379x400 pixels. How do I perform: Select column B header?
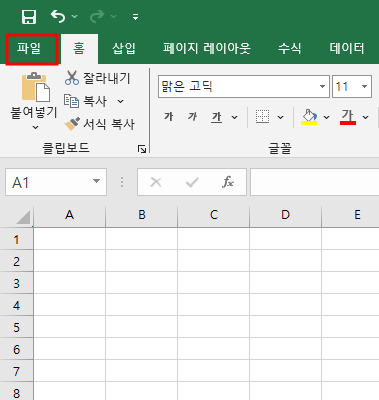(x=142, y=215)
